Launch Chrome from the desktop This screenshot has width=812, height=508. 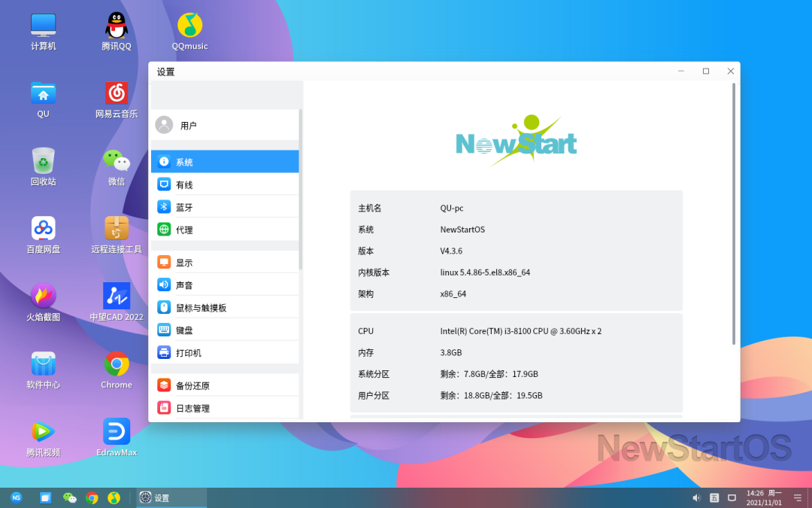(117, 370)
